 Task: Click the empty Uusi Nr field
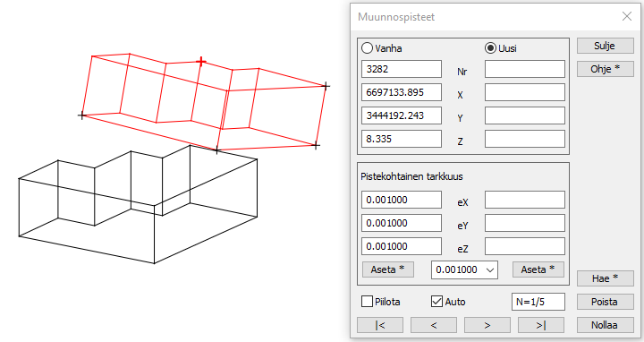coord(525,69)
